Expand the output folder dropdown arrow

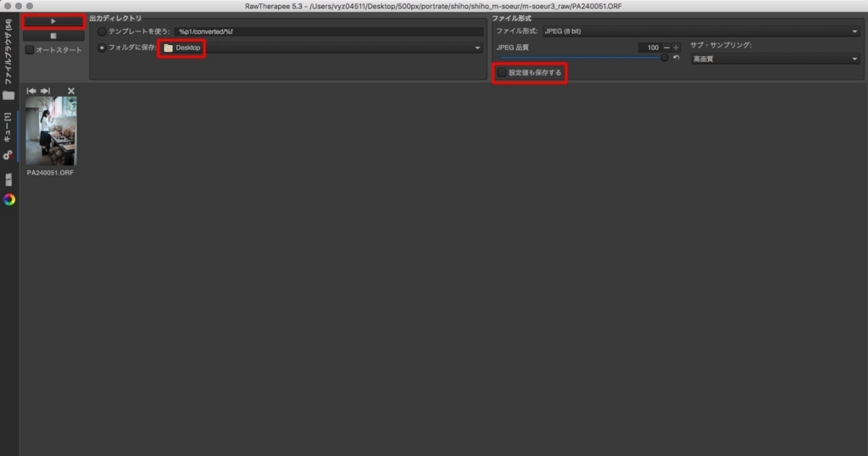click(x=477, y=47)
